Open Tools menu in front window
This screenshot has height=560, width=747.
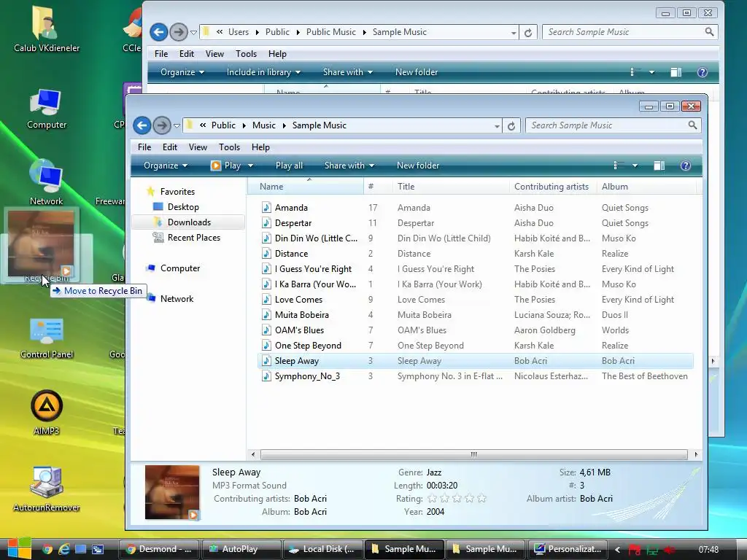pyautogui.click(x=229, y=147)
